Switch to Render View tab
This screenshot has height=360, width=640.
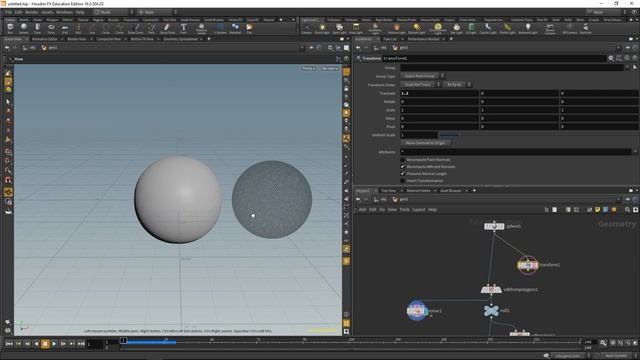(77, 39)
